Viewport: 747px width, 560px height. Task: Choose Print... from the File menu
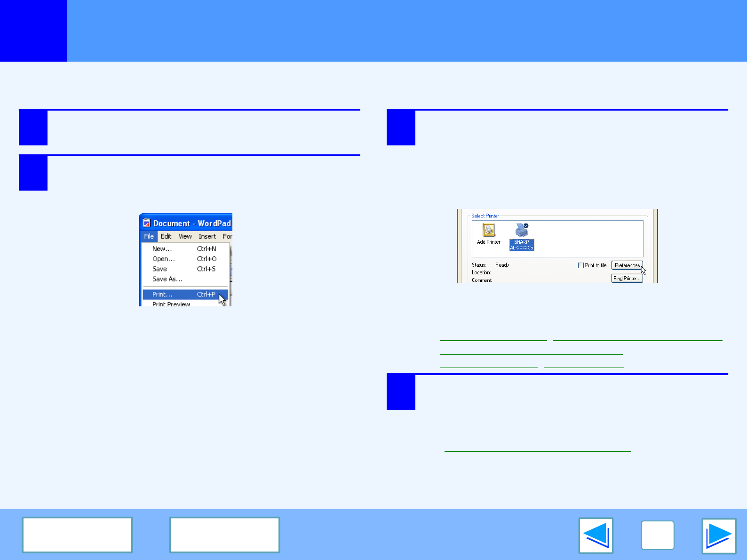point(163,295)
